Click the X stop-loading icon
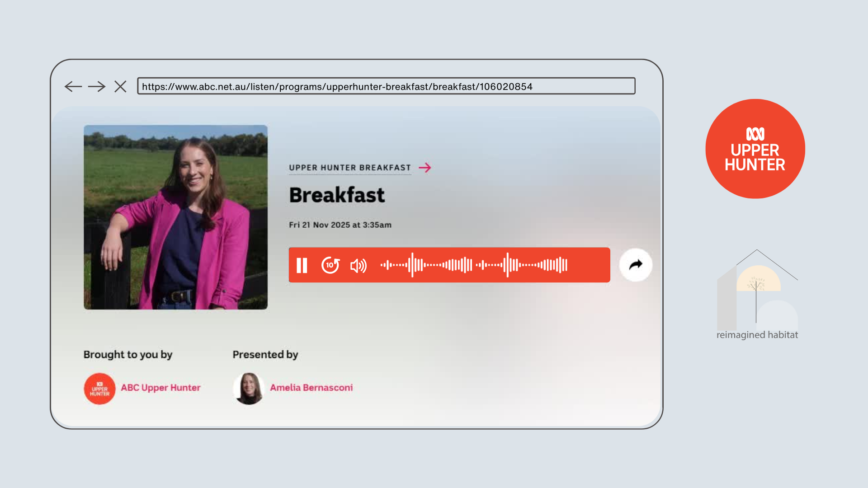 click(x=120, y=86)
